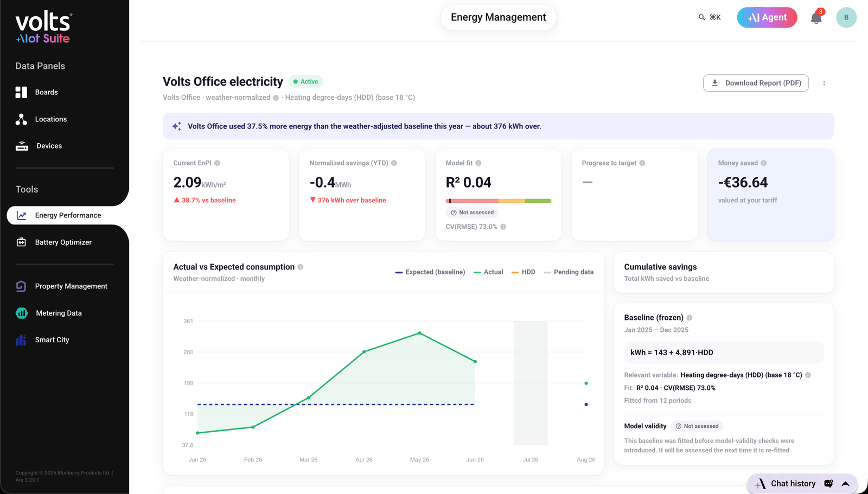Click the volts AIoT Suite logo
Image resolution: width=868 pixels, height=494 pixels.
[43, 27]
